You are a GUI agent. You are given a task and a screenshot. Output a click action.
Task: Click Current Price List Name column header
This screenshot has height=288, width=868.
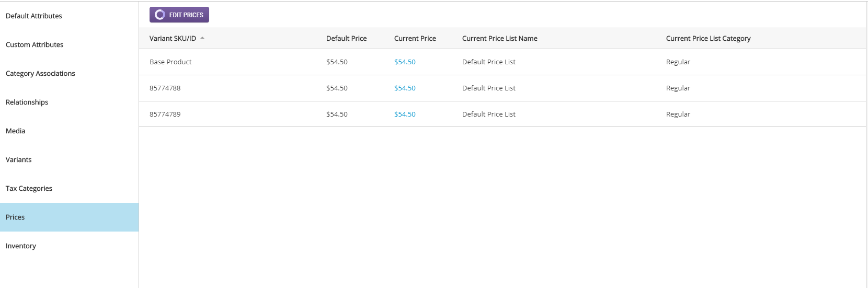[499, 39]
